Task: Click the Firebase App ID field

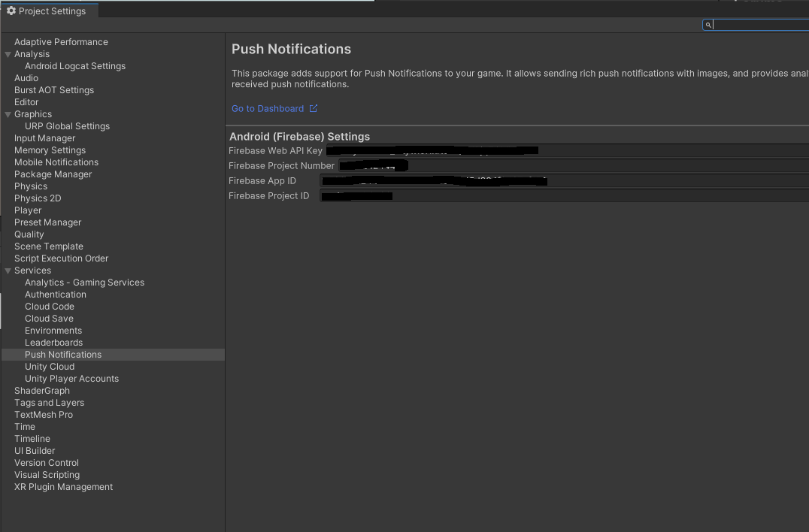Action: [565, 180]
